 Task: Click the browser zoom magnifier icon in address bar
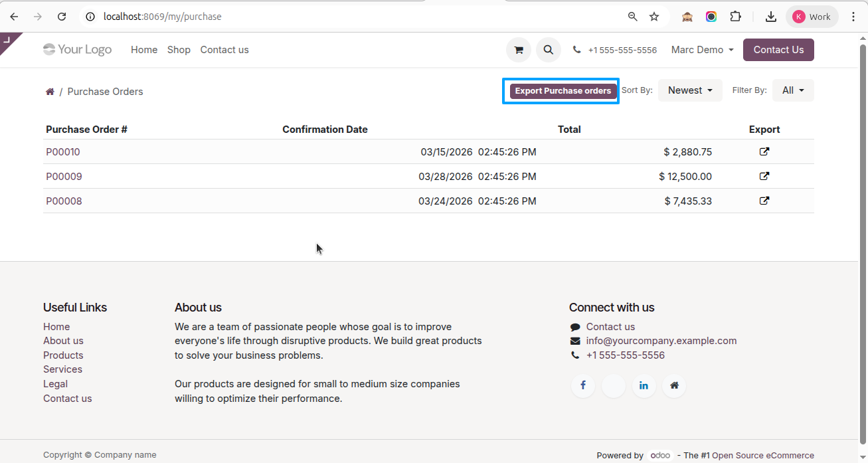point(633,17)
